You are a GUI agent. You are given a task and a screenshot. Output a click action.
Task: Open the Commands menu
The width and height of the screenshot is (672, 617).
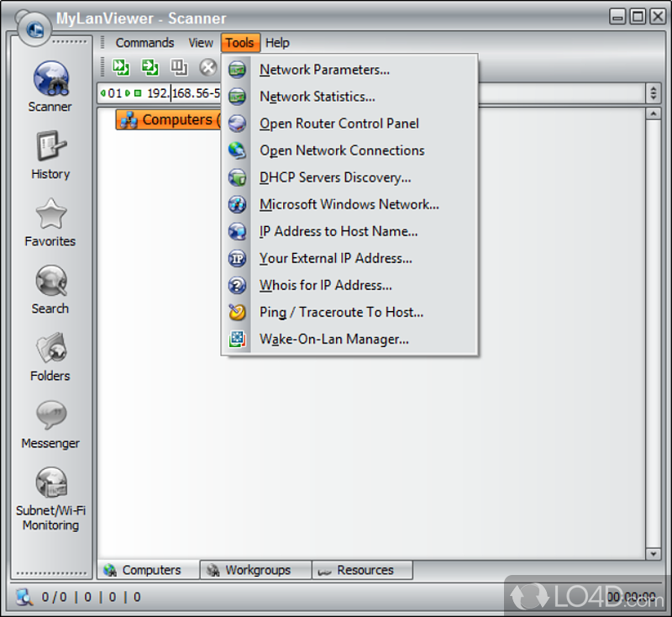click(x=144, y=42)
